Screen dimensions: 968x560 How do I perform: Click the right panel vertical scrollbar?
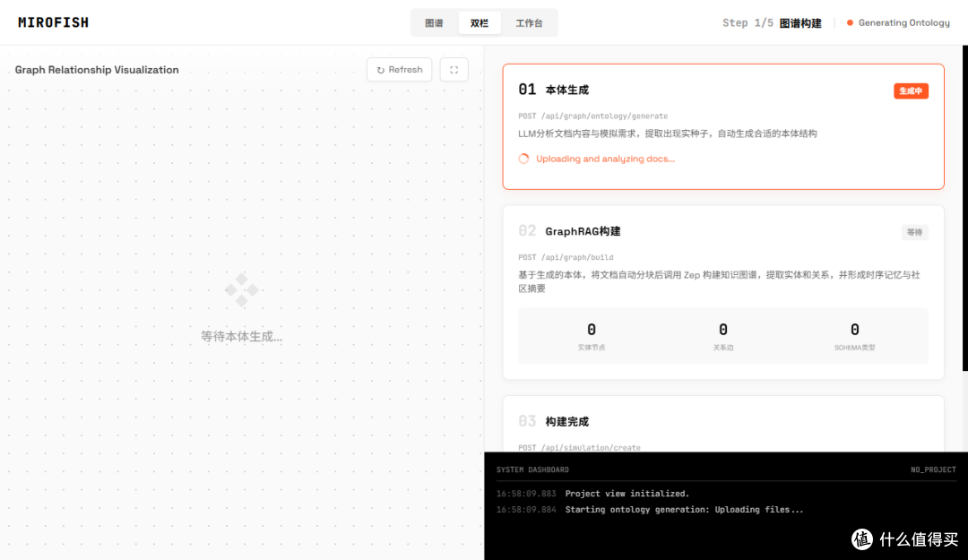point(965,208)
